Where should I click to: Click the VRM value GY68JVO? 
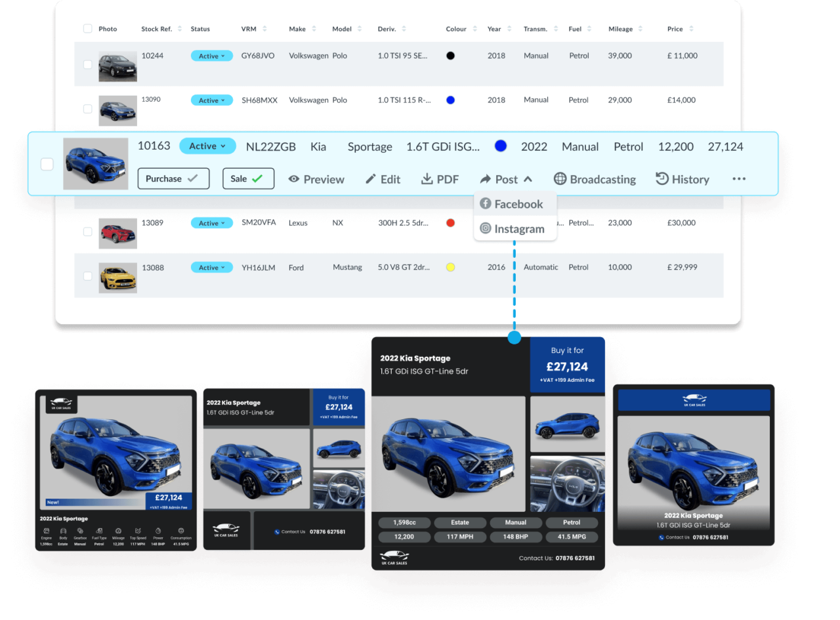click(259, 56)
